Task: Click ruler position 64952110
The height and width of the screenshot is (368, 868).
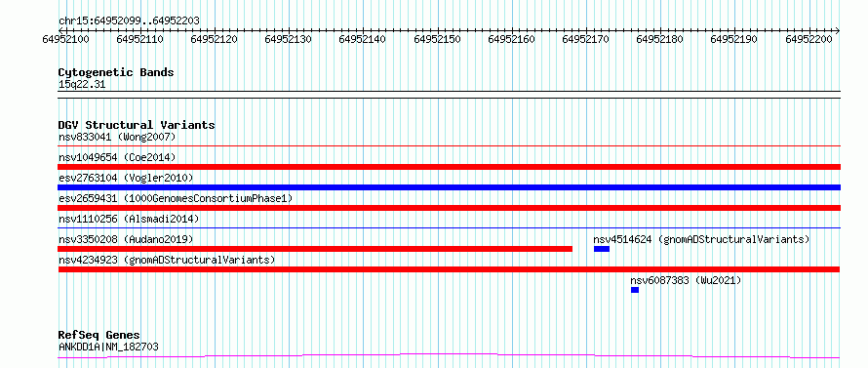Action: point(140,39)
